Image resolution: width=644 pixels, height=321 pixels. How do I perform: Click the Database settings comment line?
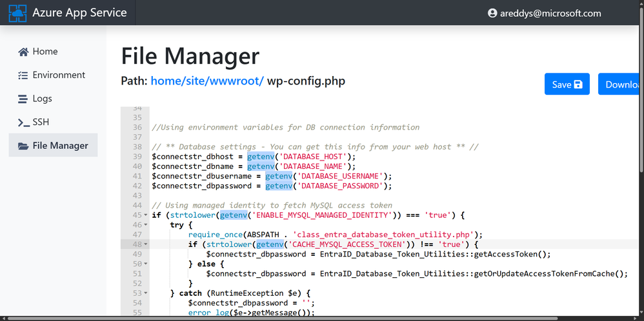pyautogui.click(x=315, y=146)
